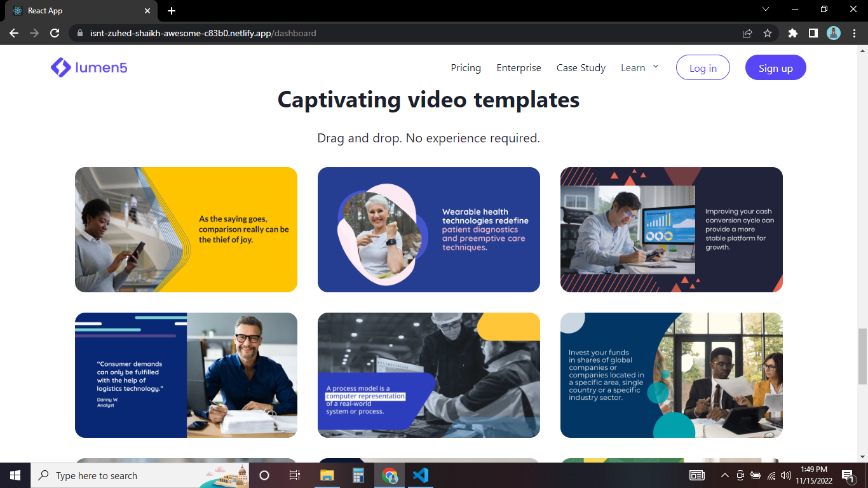The height and width of the screenshot is (488, 868).
Task: Open File Explorer from taskbar
Action: (x=327, y=475)
